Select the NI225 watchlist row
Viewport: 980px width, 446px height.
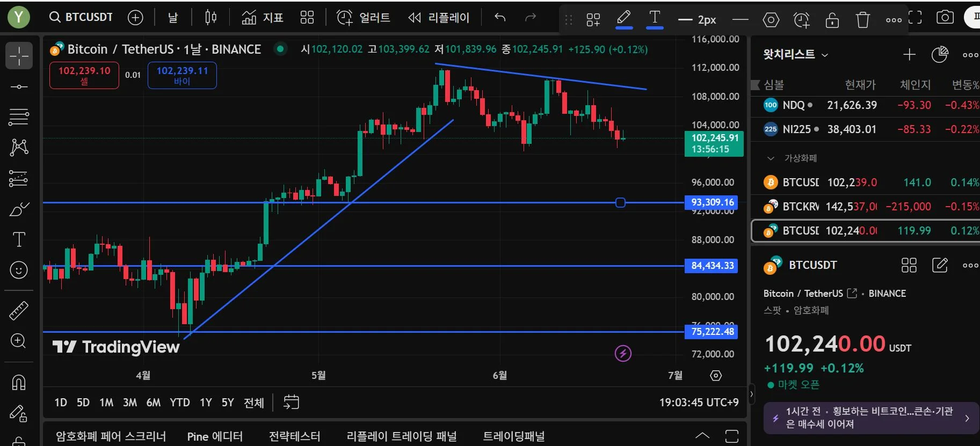tap(865, 129)
